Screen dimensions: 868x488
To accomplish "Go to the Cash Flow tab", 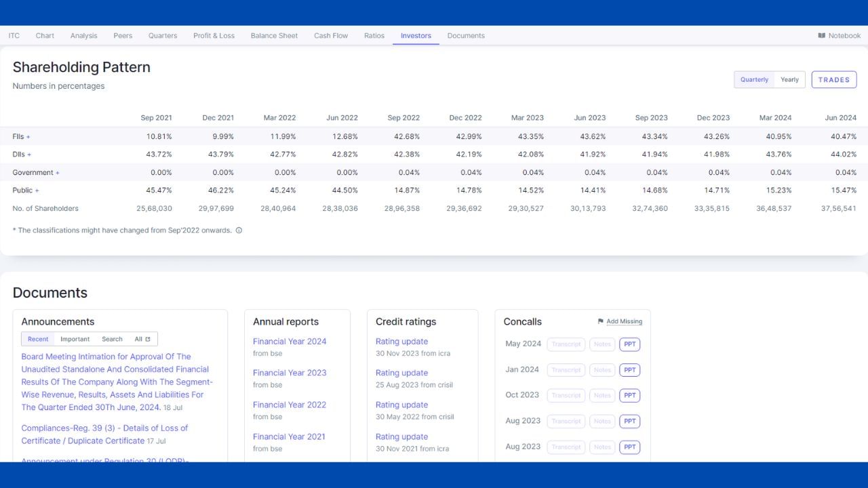I will pyautogui.click(x=331, y=36).
